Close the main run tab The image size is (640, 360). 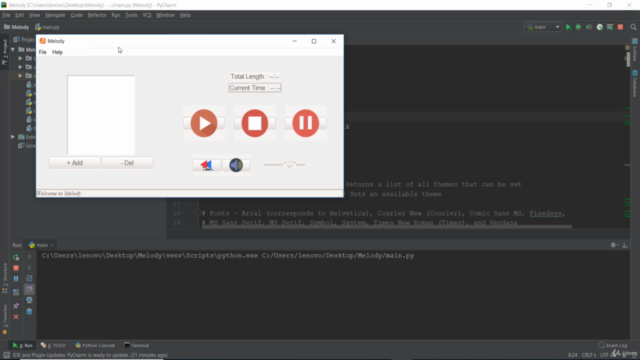coord(52,245)
